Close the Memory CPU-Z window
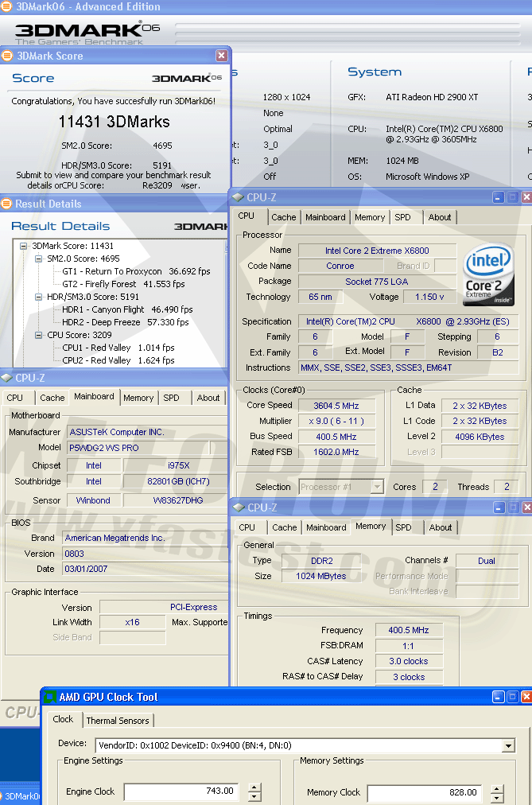 pos(527,507)
